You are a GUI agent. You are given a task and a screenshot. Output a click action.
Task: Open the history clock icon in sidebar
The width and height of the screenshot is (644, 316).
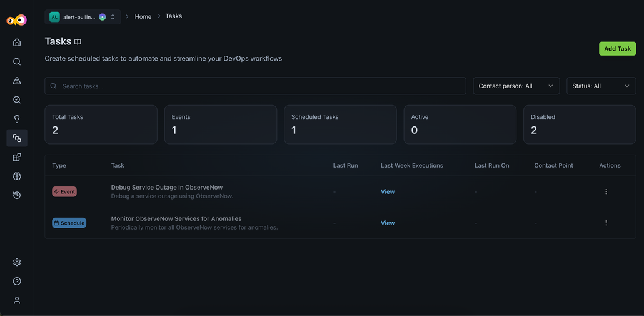coord(17,195)
